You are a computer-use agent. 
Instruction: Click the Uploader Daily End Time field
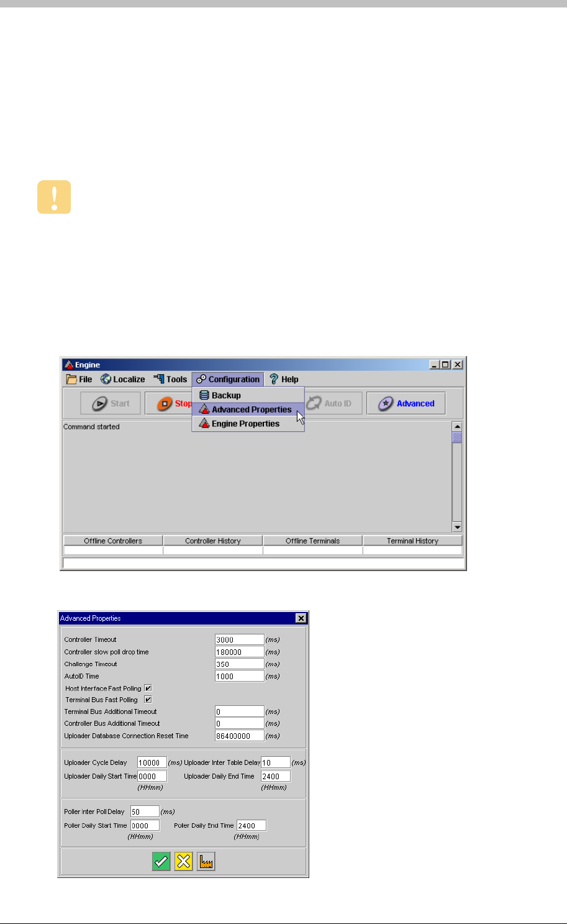[276, 776]
